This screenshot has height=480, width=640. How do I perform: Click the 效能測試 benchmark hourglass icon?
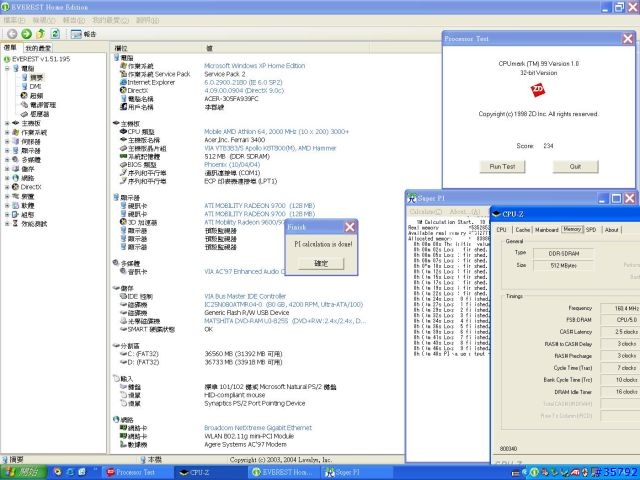(x=16, y=223)
